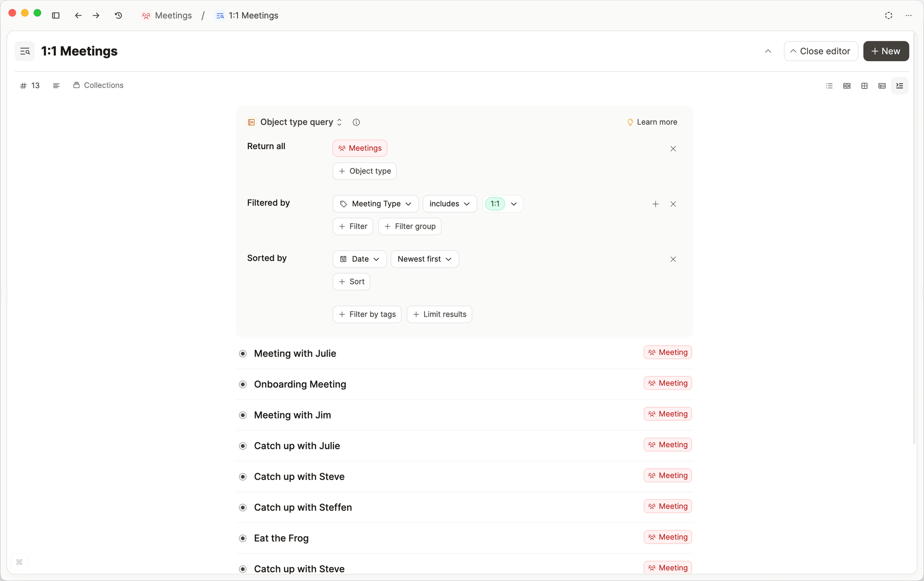
Task: Toggle the radio circle for Eat the Frog
Action: (243, 539)
